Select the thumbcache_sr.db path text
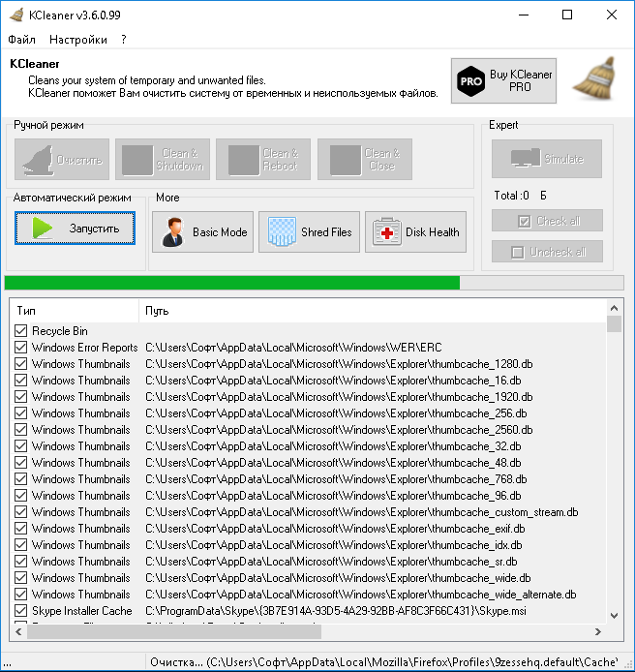This screenshot has height=672, width=635. 331,561
